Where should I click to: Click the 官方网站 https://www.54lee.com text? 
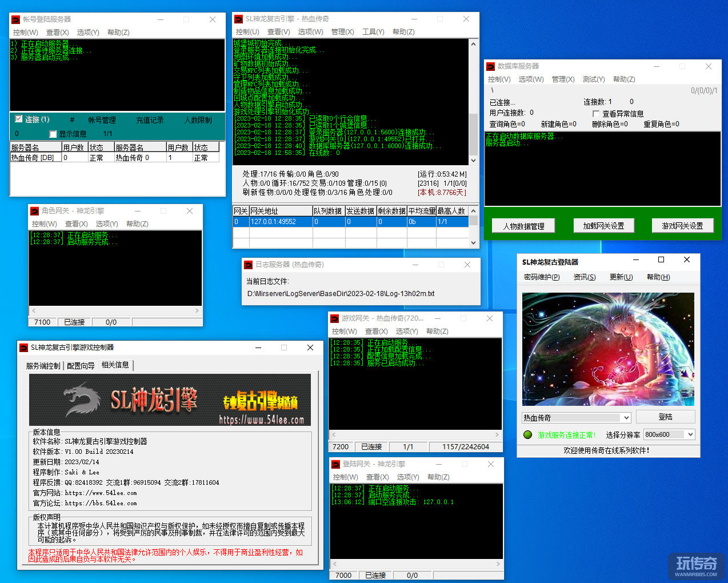(x=85, y=493)
